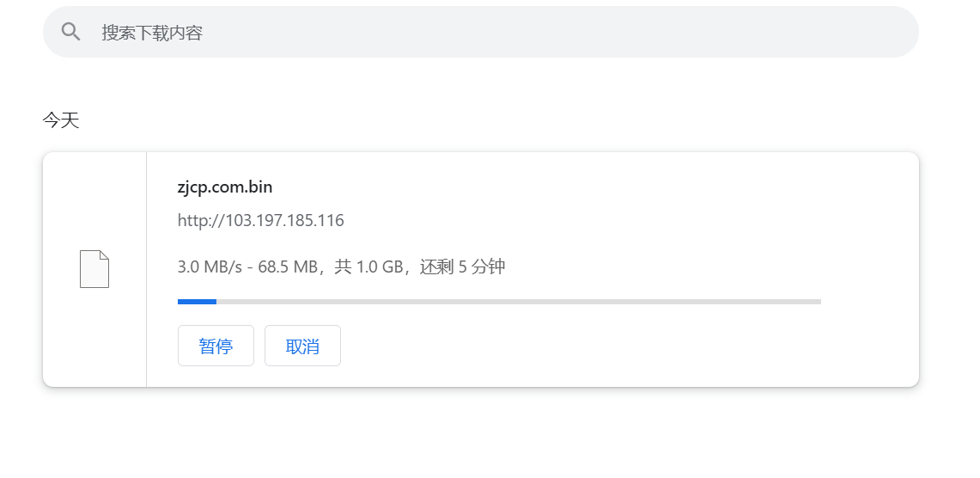
Task: Focus the 搜索下载内容 search field
Action: pyautogui.click(x=480, y=32)
